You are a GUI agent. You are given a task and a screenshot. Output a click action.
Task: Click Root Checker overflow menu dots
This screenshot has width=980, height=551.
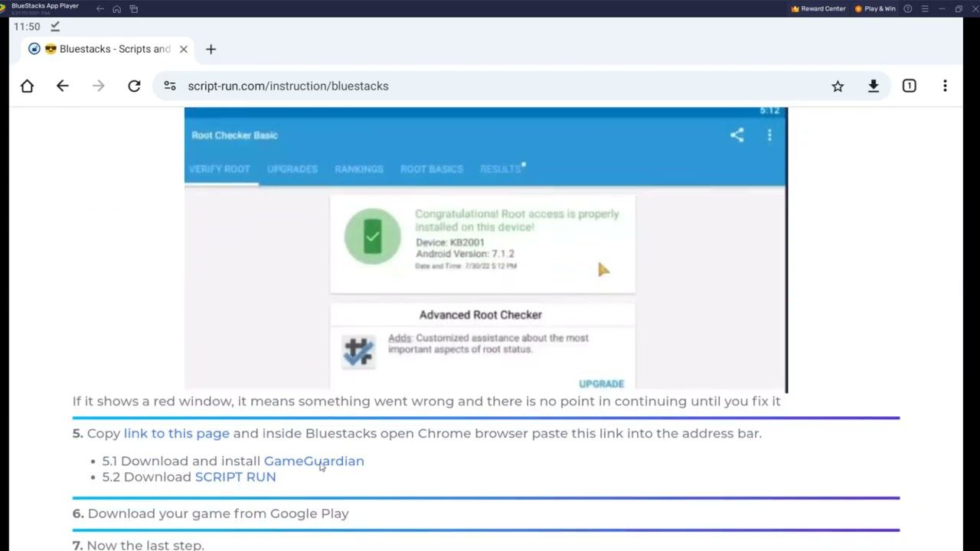pos(769,135)
